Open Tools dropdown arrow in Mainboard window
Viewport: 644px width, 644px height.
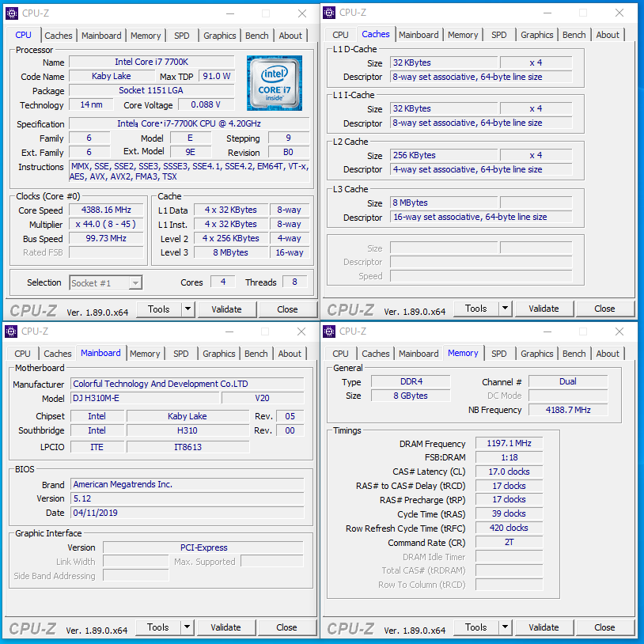tap(187, 627)
